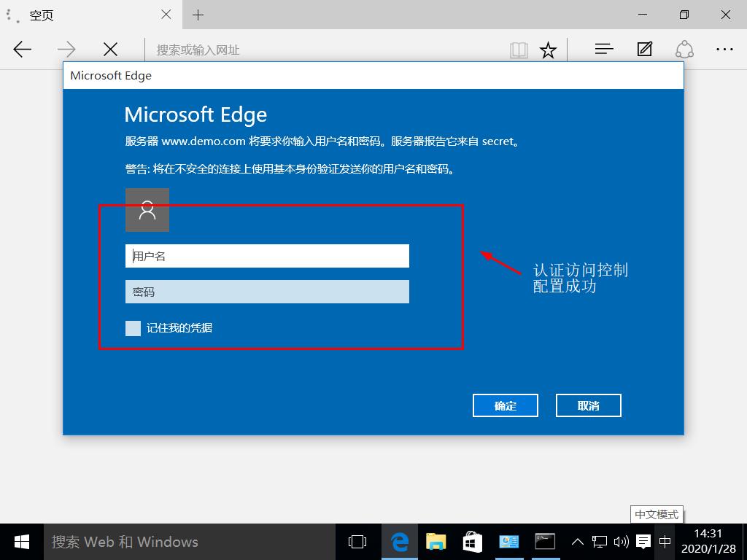The height and width of the screenshot is (560, 747).
Task: Show hidden tray icons chevron
Action: [x=578, y=542]
